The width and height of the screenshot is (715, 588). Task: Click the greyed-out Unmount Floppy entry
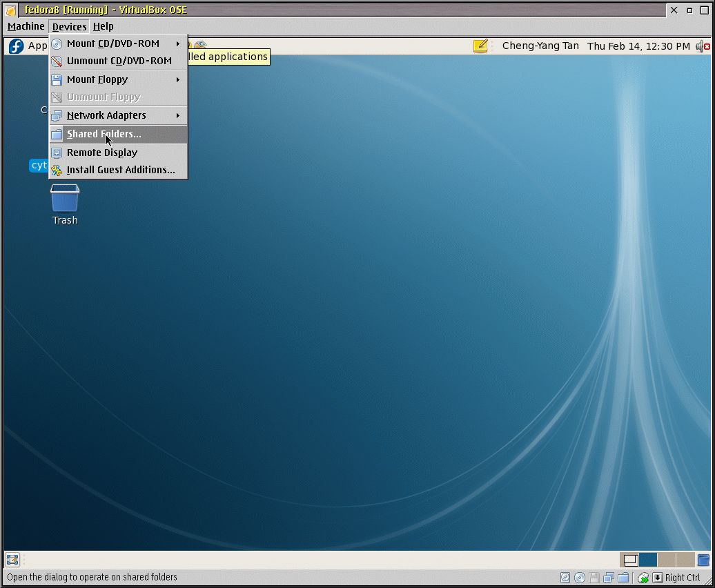pyautogui.click(x=118, y=97)
